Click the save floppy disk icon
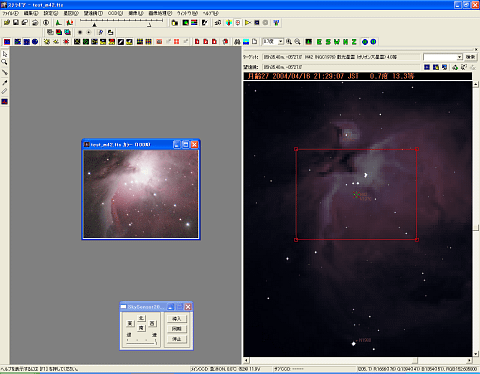 pos(16,22)
